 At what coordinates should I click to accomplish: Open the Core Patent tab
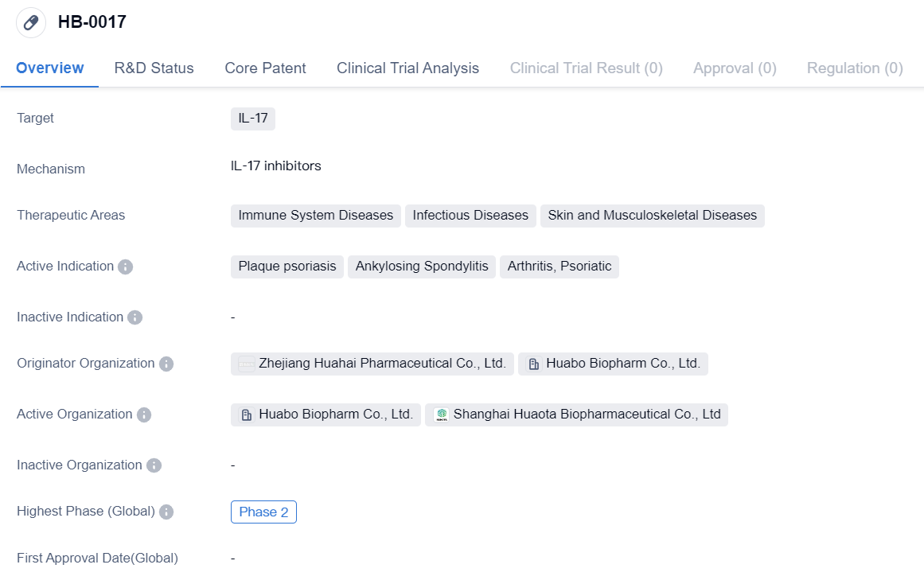(x=265, y=68)
